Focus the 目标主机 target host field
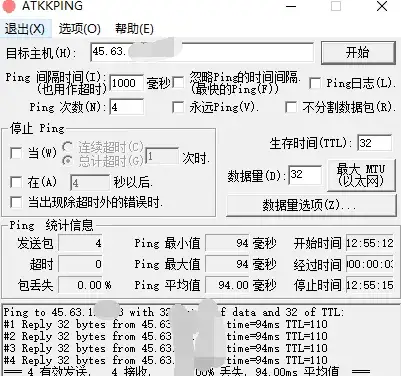 point(202,52)
